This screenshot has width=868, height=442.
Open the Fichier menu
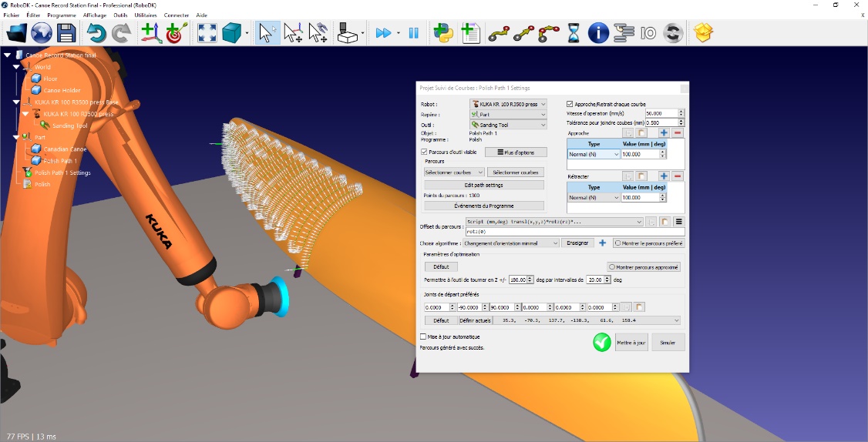[x=11, y=15]
